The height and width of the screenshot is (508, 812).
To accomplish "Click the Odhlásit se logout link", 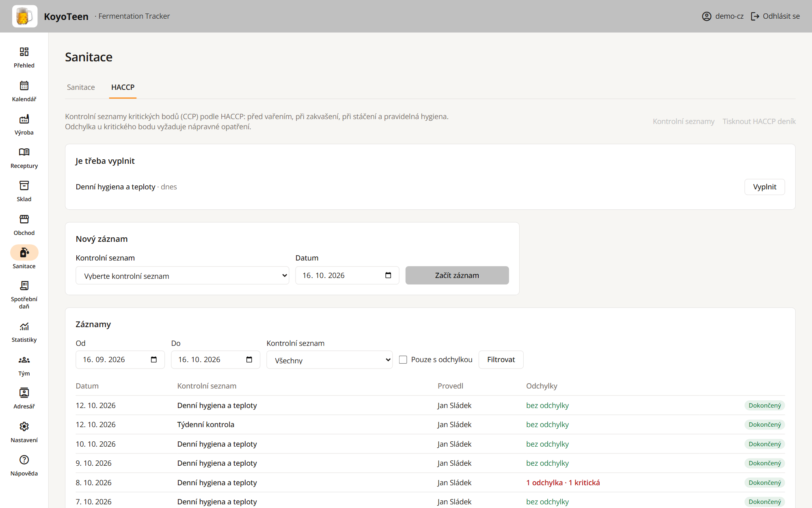I will tap(775, 16).
